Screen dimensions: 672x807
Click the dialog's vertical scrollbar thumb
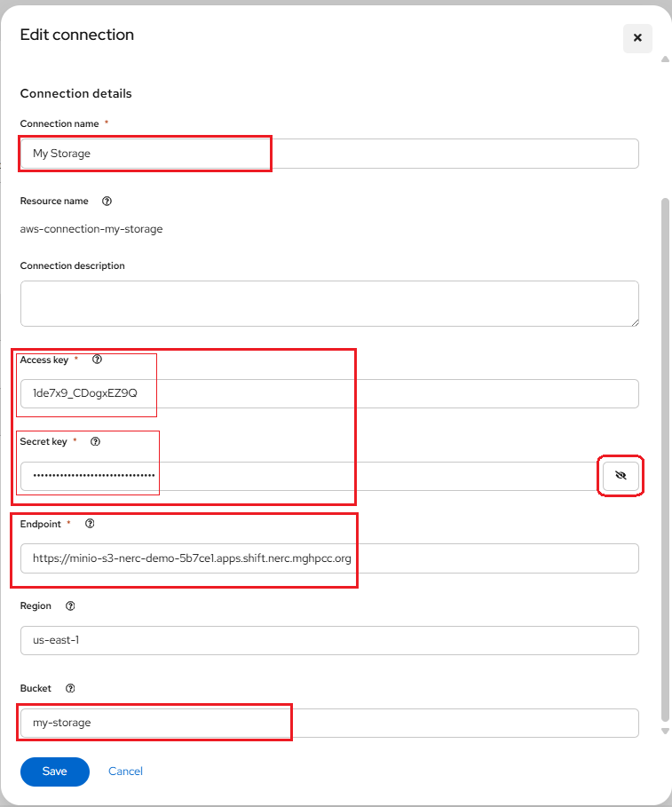pyautogui.click(x=665, y=444)
